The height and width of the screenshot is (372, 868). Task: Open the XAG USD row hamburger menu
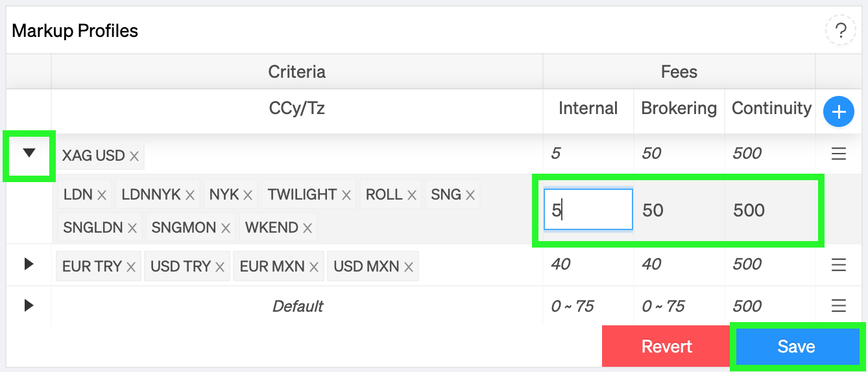point(839,154)
